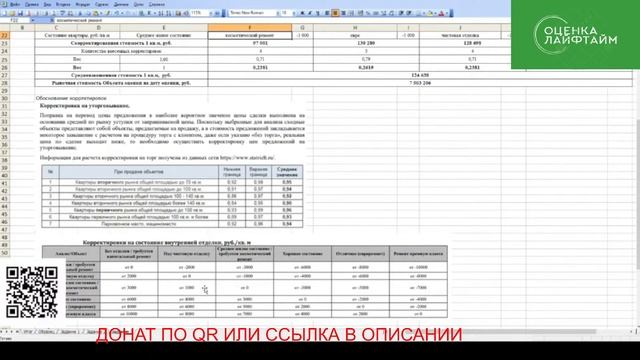Click the Sort Ascending icon
The width and height of the screenshot is (640, 360).
(x=160, y=13)
